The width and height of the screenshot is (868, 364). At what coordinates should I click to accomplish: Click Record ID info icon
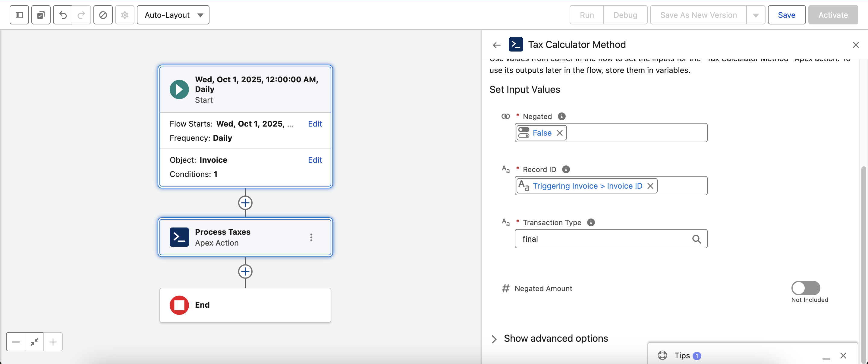[x=566, y=169]
